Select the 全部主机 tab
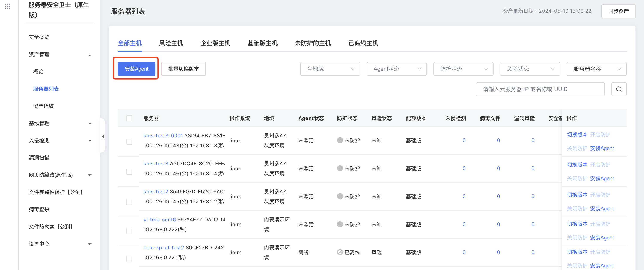 click(x=129, y=43)
